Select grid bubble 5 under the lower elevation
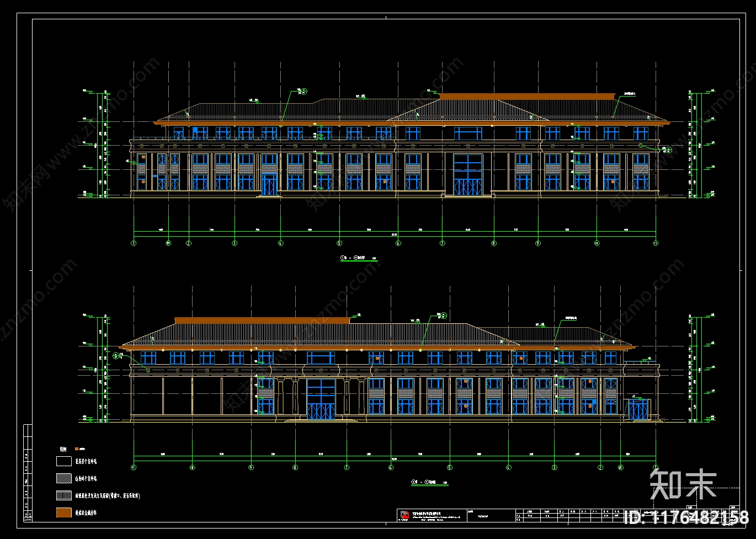 pyautogui.click(x=449, y=467)
